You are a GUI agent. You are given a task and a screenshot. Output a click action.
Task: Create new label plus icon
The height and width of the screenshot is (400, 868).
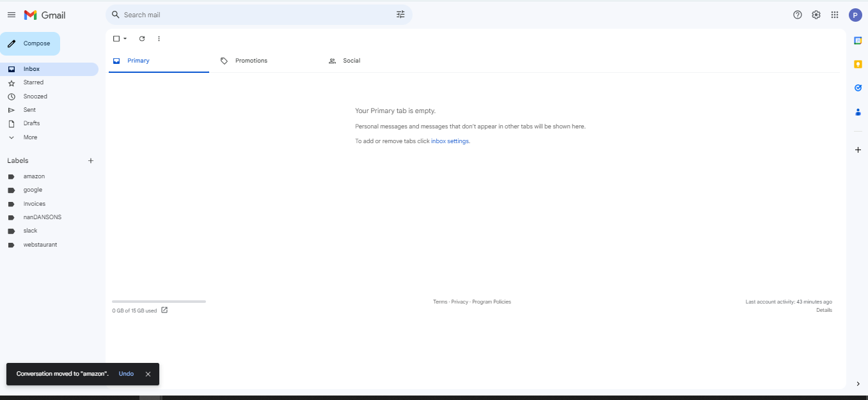pos(91,161)
